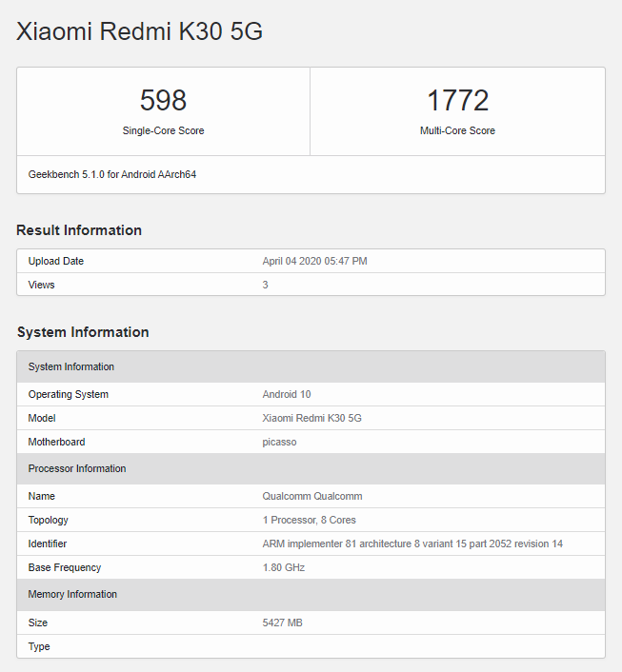
Task: Click the processor Name label
Action: tap(42, 496)
